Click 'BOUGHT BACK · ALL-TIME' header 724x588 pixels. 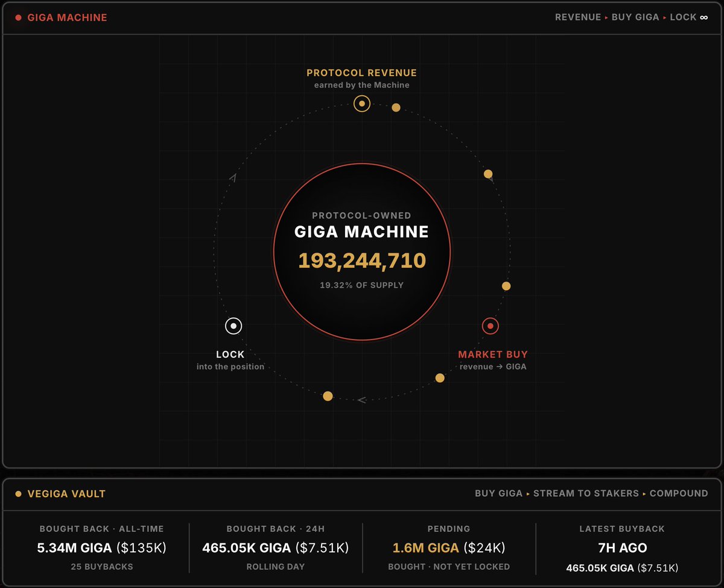coord(101,529)
